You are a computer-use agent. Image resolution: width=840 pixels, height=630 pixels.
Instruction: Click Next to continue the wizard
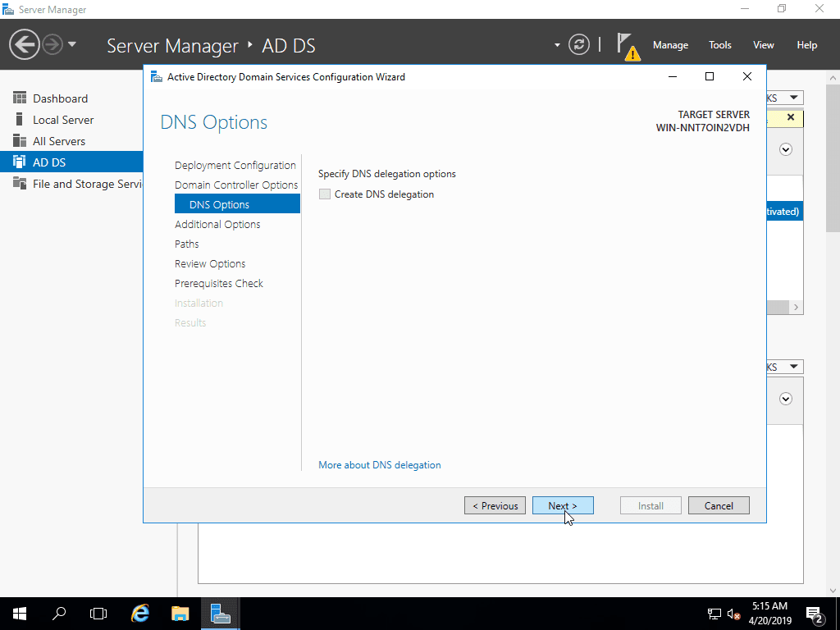pyautogui.click(x=563, y=505)
